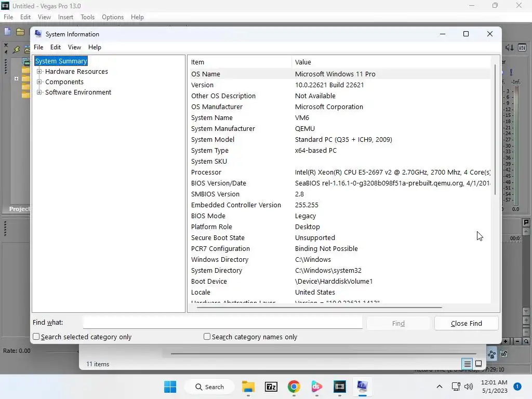The width and height of the screenshot is (532, 399).
Task: Click the value QEMU
Action: (x=304, y=129)
